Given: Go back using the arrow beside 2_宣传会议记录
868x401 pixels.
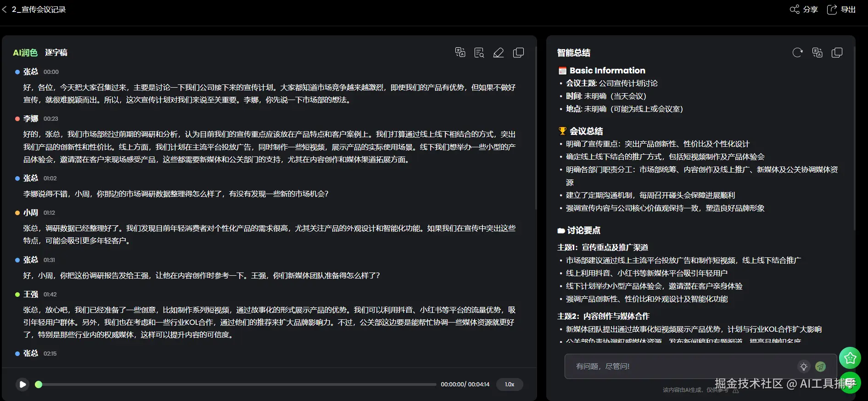Looking at the screenshot, I should (5, 9).
